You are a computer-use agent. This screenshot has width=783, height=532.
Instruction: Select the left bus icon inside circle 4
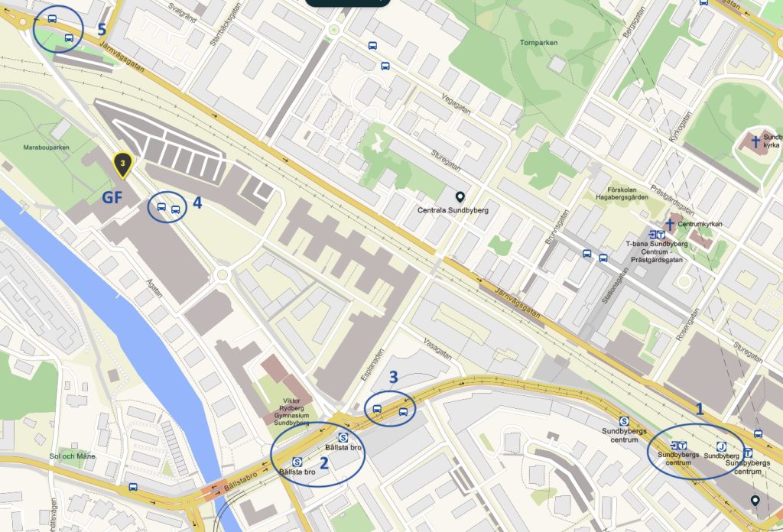[161, 206]
